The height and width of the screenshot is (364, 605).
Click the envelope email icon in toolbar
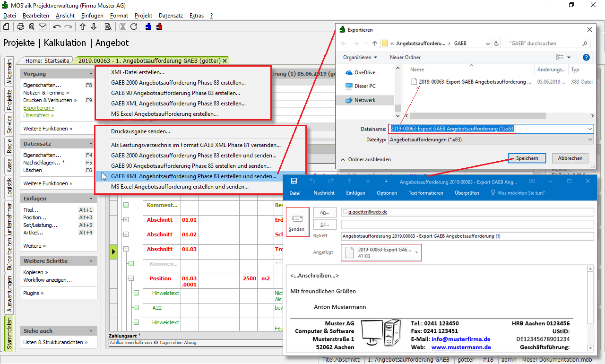[43, 26]
